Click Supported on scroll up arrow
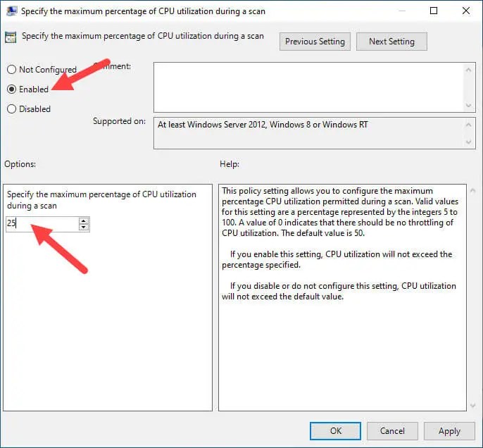 pos(468,125)
